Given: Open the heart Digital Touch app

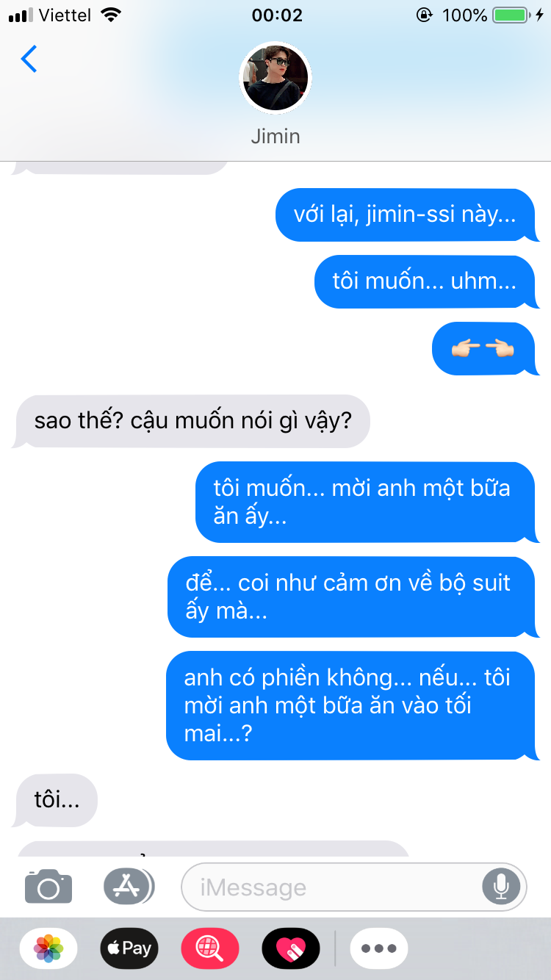Looking at the screenshot, I should [291, 948].
